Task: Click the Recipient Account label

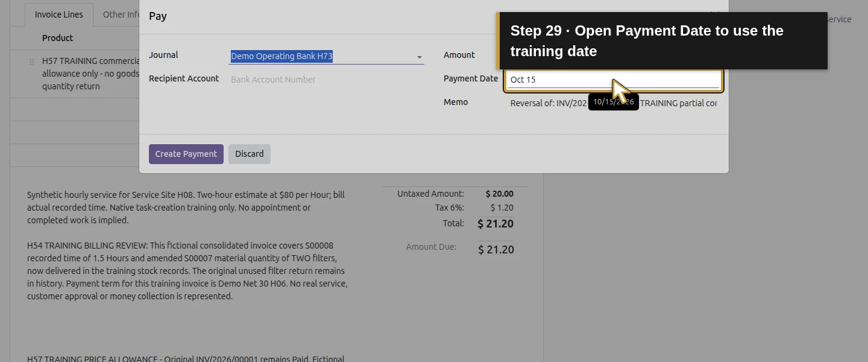Action: [x=184, y=78]
